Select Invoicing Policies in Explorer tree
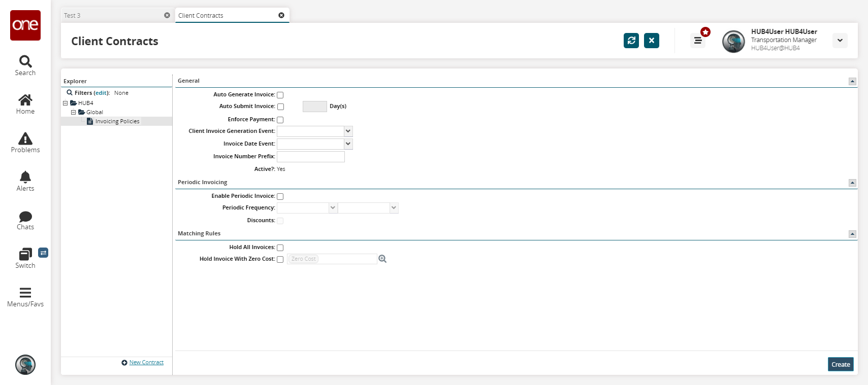Viewport: 868px width, 385px height. 117,122
